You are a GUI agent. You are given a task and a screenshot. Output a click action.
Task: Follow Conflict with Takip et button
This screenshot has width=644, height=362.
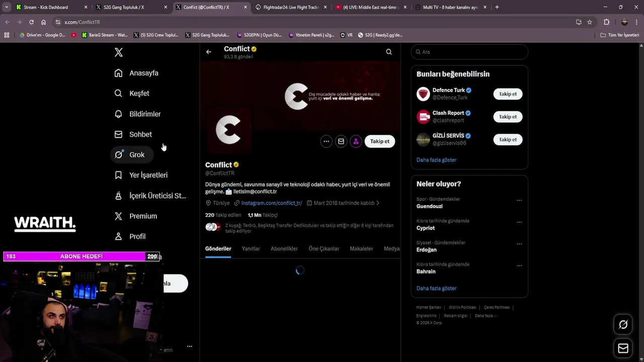point(380,141)
